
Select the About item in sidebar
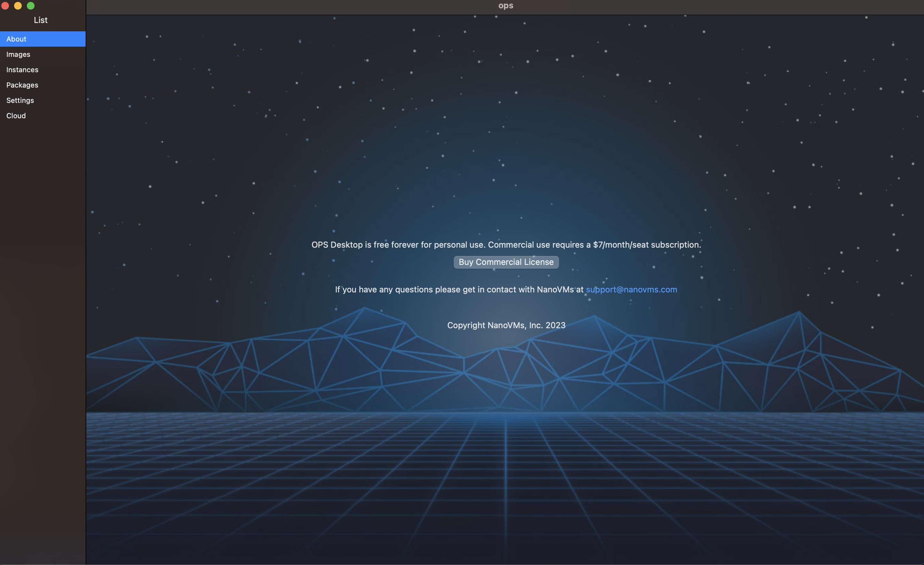click(x=17, y=39)
